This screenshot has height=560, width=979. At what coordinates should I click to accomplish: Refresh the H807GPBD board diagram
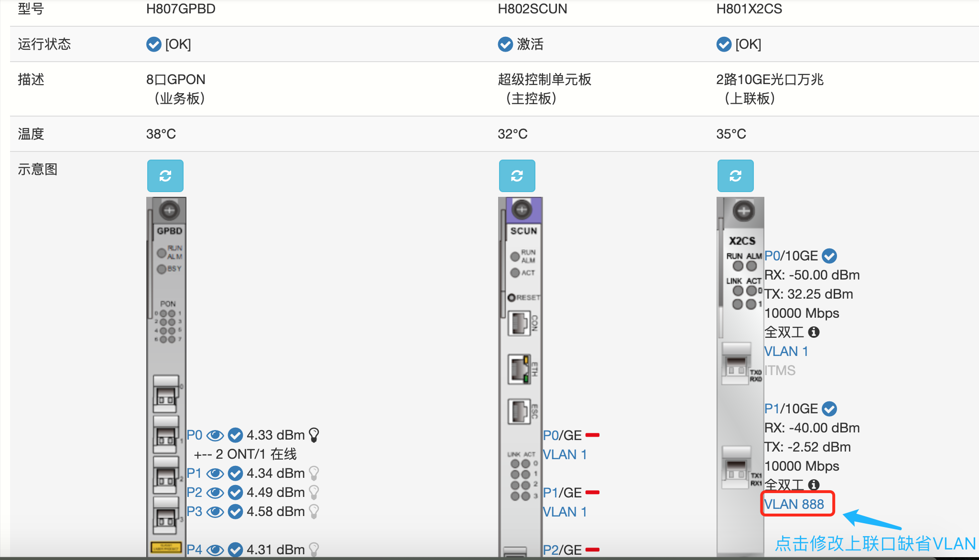click(165, 176)
